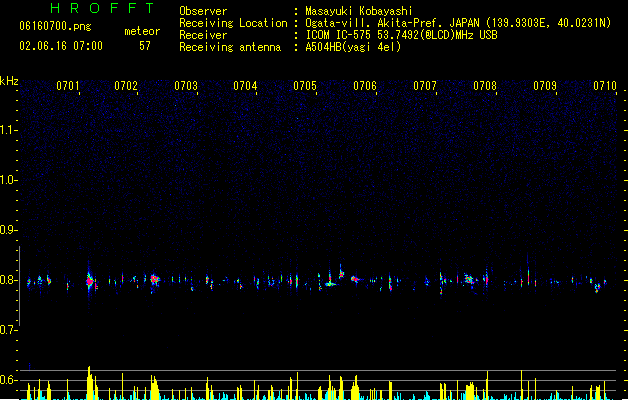Click the meteor count value 57

click(x=145, y=46)
